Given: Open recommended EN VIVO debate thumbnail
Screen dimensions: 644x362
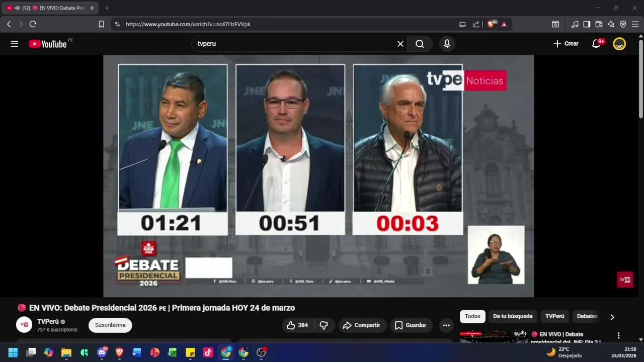Looking at the screenshot, I should tap(494, 336).
